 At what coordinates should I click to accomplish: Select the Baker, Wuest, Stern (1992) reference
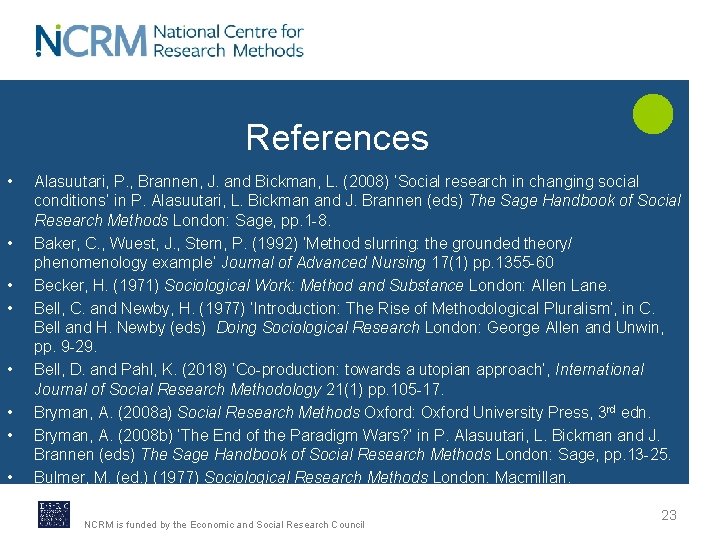(303, 253)
